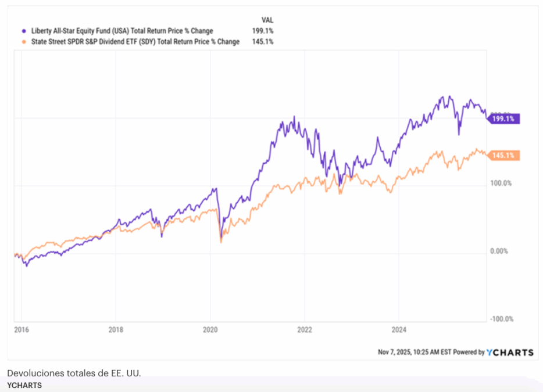
Task: Click the 199.1% value in legend table
Action: tap(263, 31)
